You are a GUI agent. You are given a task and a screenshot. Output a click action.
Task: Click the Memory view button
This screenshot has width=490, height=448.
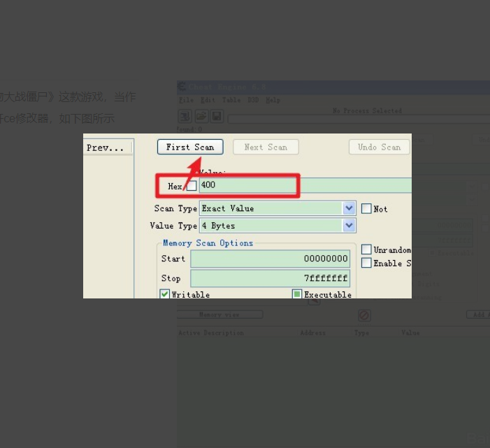tap(219, 315)
